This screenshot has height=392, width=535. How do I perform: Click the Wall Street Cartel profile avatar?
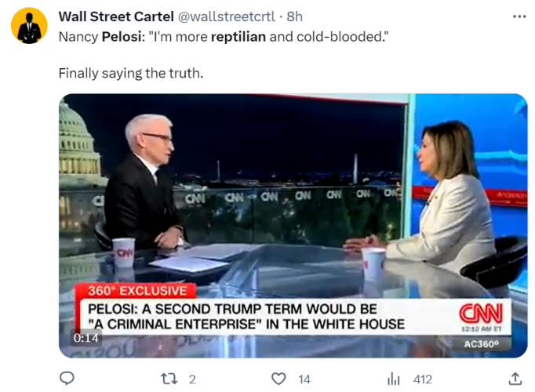[29, 26]
